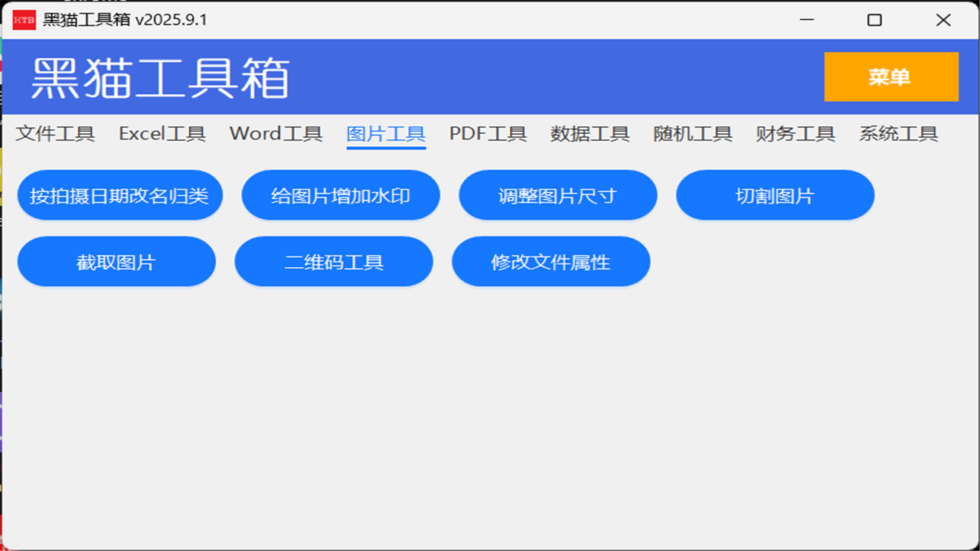Select the 图片工具 tab
The width and height of the screenshot is (980, 551).
point(386,134)
